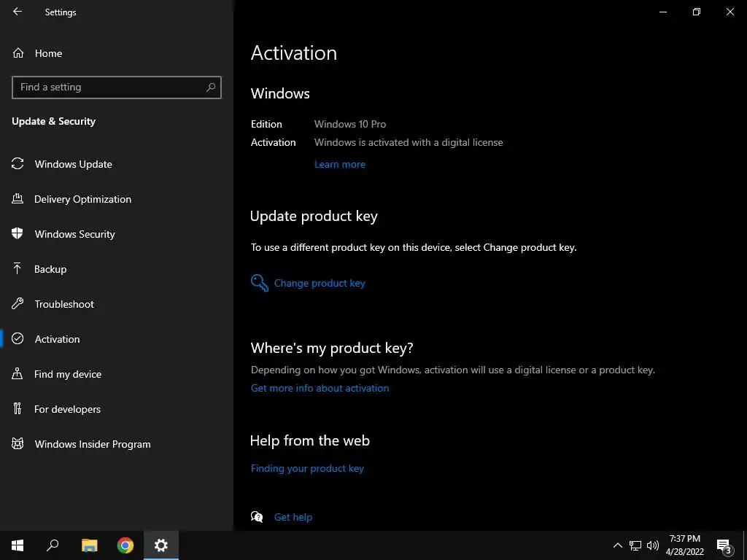Image resolution: width=747 pixels, height=560 pixels.
Task: Open the taskbar clock showing 7:37 PM
Action: [x=684, y=545]
